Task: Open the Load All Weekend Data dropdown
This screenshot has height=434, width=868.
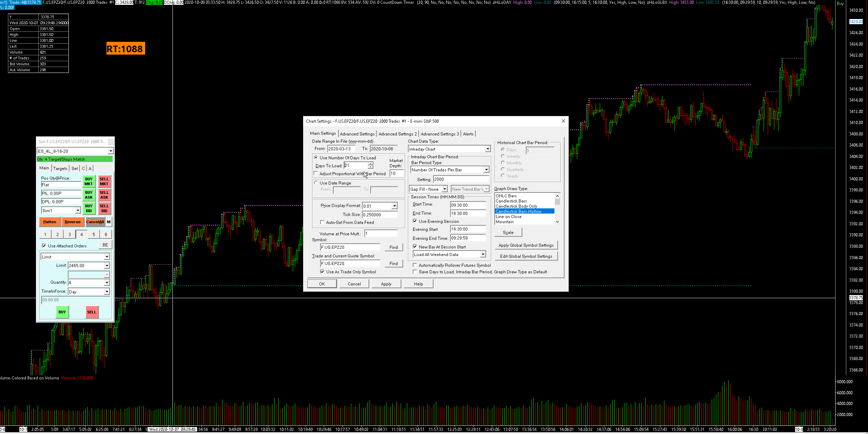Action: 483,254
